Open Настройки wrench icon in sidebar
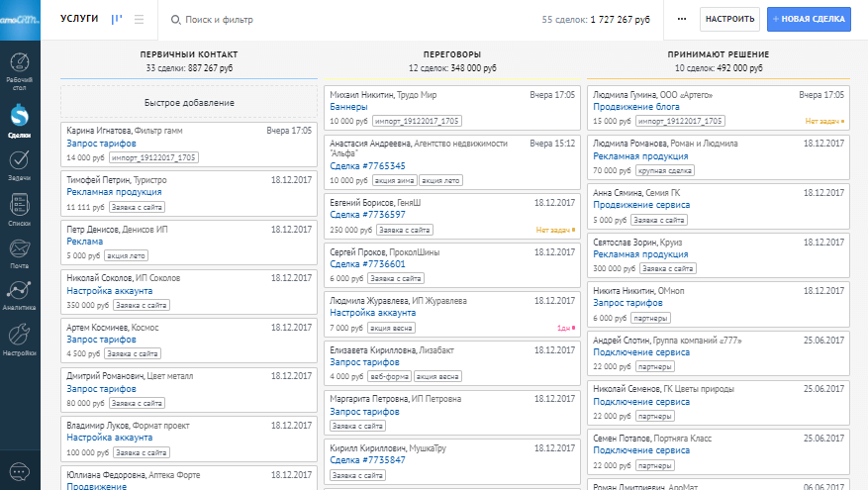The width and height of the screenshot is (868, 490). pos(20,339)
